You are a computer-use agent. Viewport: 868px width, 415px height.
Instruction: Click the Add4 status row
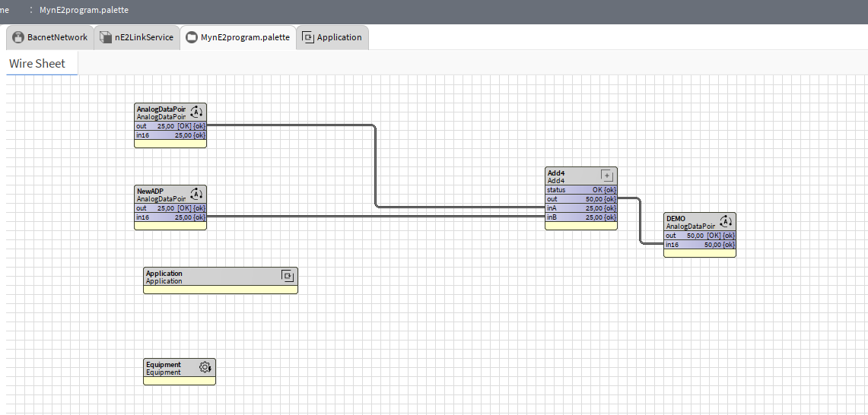(x=581, y=190)
